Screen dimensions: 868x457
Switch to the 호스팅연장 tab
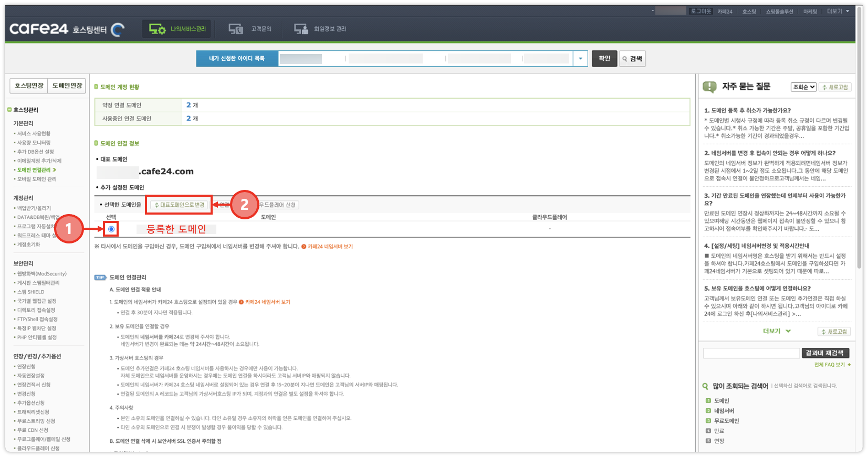[x=29, y=86]
